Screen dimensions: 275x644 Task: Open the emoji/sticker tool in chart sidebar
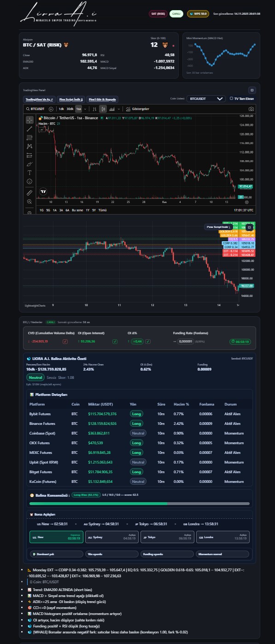pos(29,181)
